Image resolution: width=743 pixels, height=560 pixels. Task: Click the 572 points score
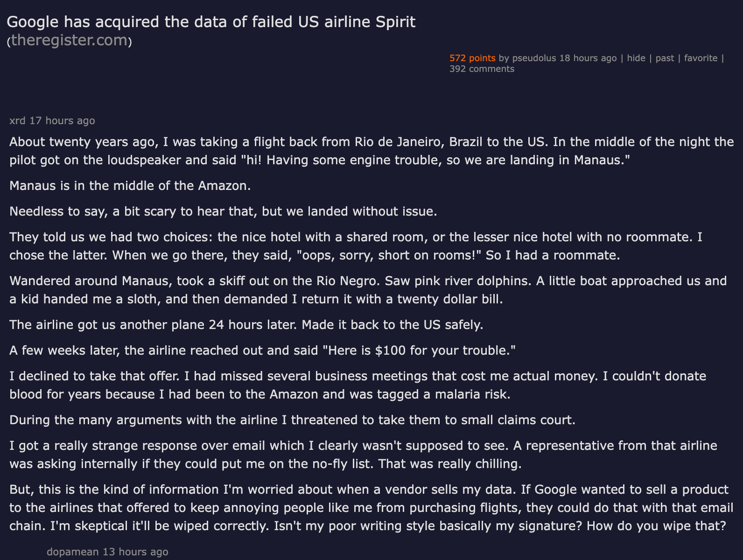(x=472, y=58)
